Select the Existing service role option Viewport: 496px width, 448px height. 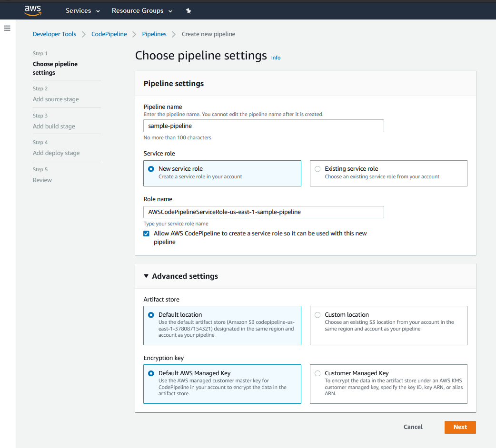point(388,173)
